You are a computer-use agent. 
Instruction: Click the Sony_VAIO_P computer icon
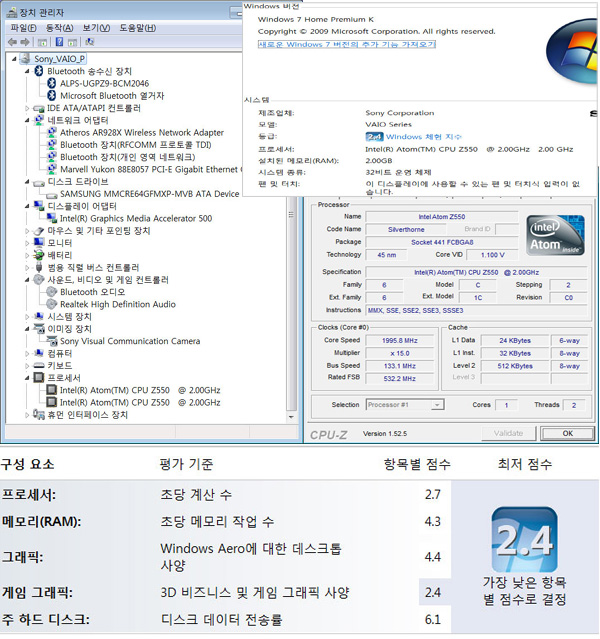(x=26, y=59)
